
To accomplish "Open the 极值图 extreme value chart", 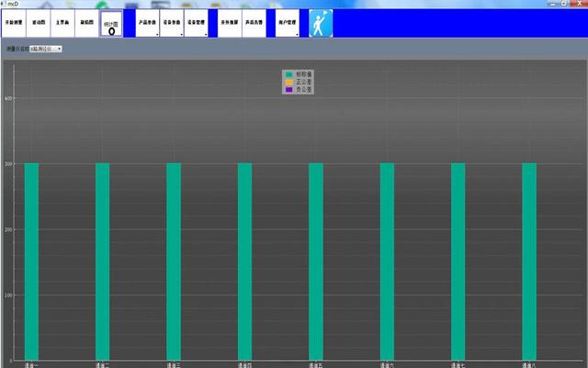I will pos(85,24).
